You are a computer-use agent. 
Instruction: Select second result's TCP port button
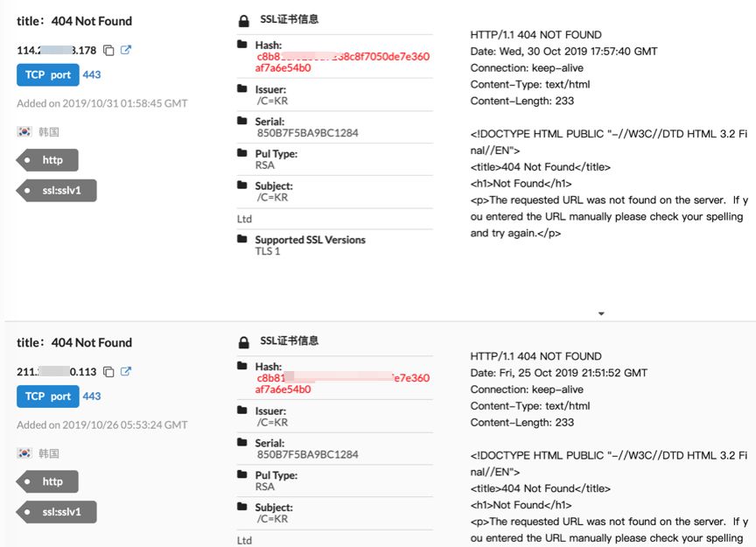pos(48,396)
